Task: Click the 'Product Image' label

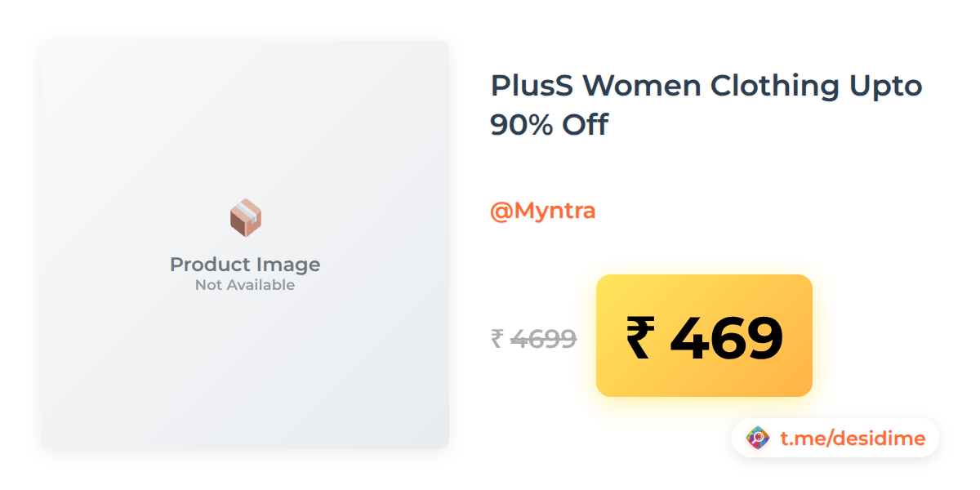Action: (245, 265)
